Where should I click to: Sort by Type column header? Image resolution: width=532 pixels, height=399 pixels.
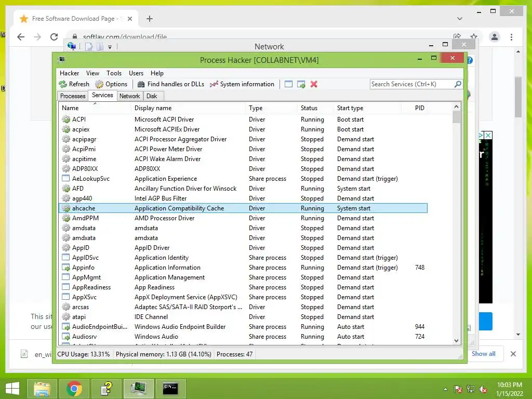tap(271, 108)
